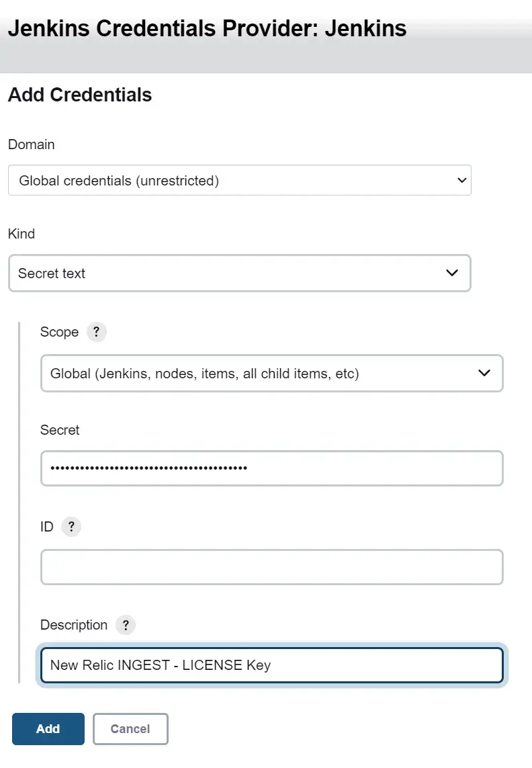Image resolution: width=532 pixels, height=768 pixels.
Task: Click the Domain field label
Action: coord(31,144)
